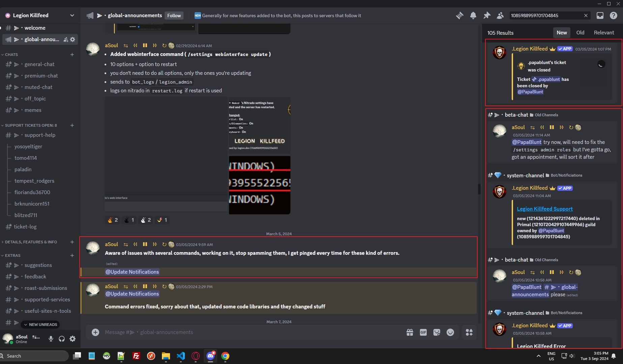Open User Settings gear
This screenshot has width=623, height=364.
click(73, 339)
